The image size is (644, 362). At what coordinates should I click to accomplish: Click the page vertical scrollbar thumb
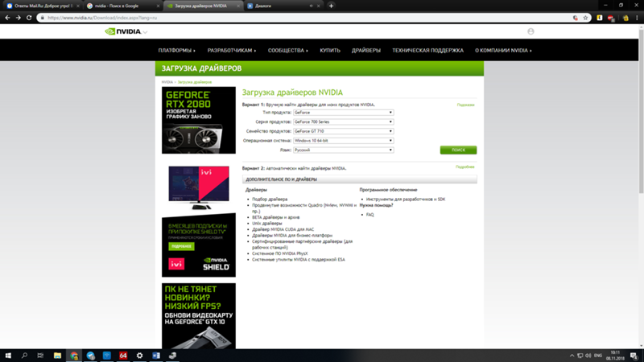click(x=641, y=111)
